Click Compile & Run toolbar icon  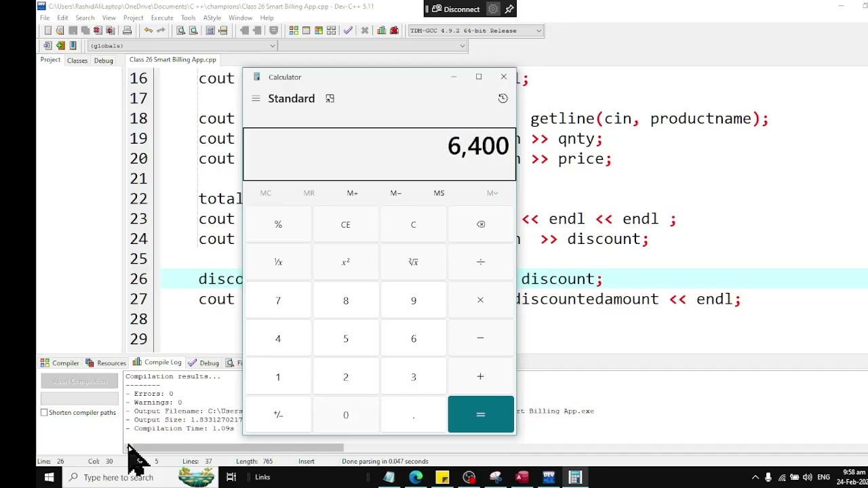tap(319, 30)
